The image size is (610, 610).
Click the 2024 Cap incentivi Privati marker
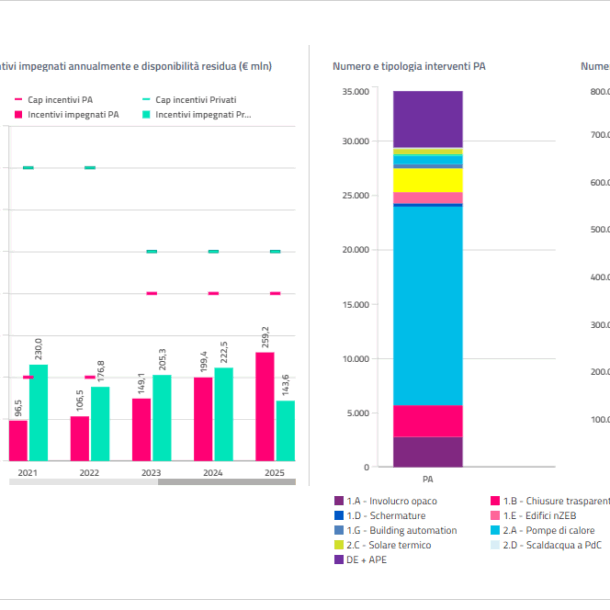tap(214, 252)
